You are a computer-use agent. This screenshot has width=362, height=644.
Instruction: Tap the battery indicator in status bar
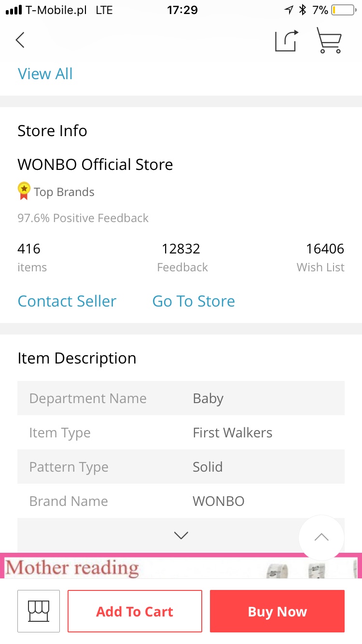tap(343, 10)
